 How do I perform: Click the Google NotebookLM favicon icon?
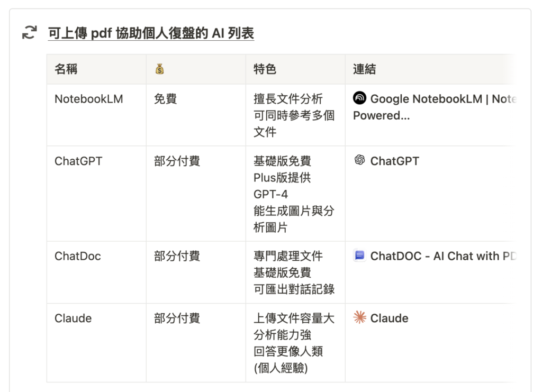[x=359, y=98]
